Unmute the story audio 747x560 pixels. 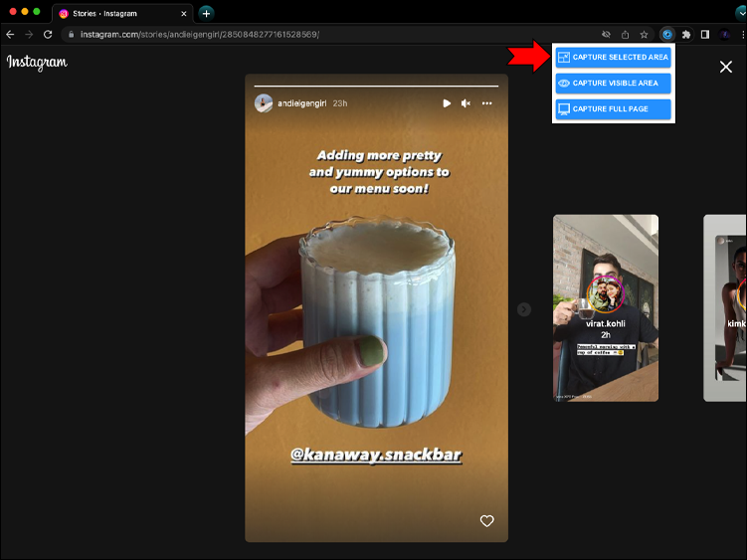tap(466, 103)
